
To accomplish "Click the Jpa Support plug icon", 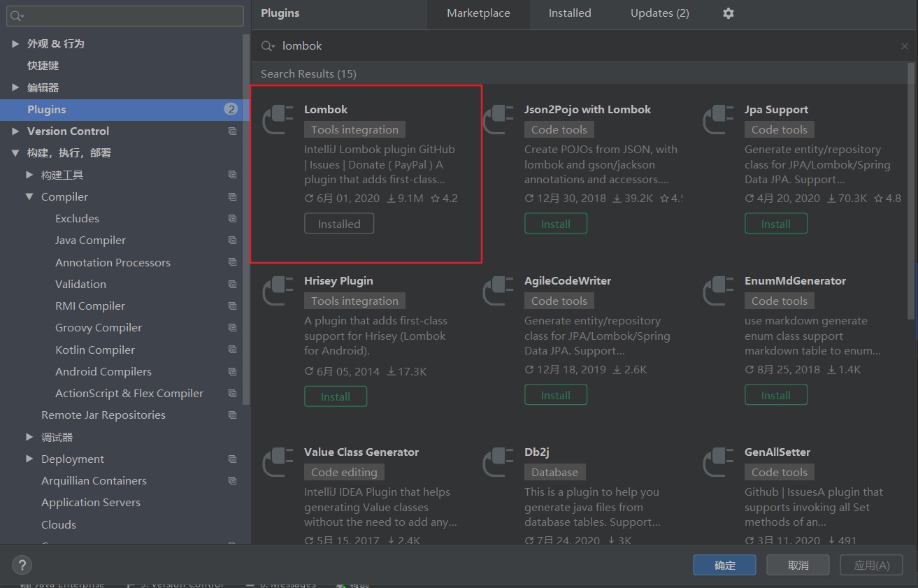I will point(719,119).
